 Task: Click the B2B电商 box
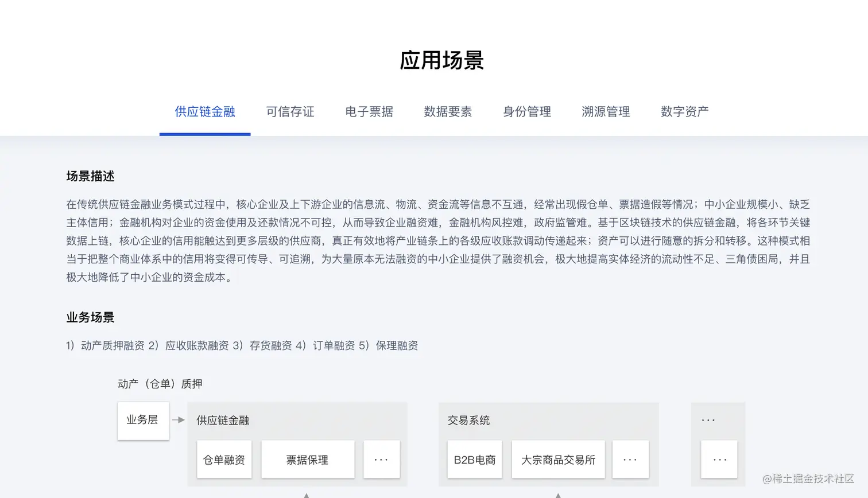[475, 460]
